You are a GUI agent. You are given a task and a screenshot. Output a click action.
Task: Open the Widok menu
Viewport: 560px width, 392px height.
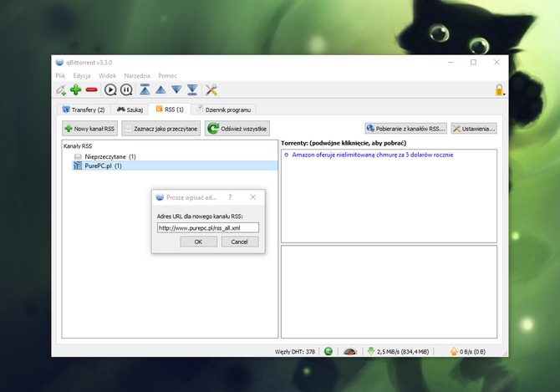[x=109, y=75]
